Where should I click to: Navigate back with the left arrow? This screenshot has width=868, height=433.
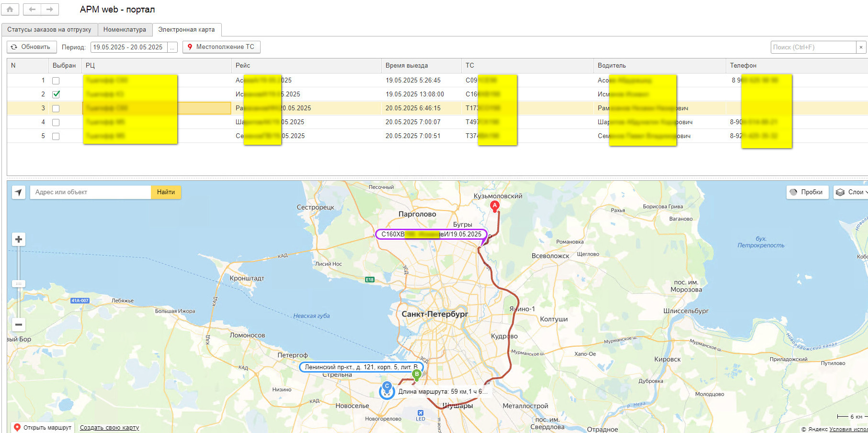tap(32, 9)
